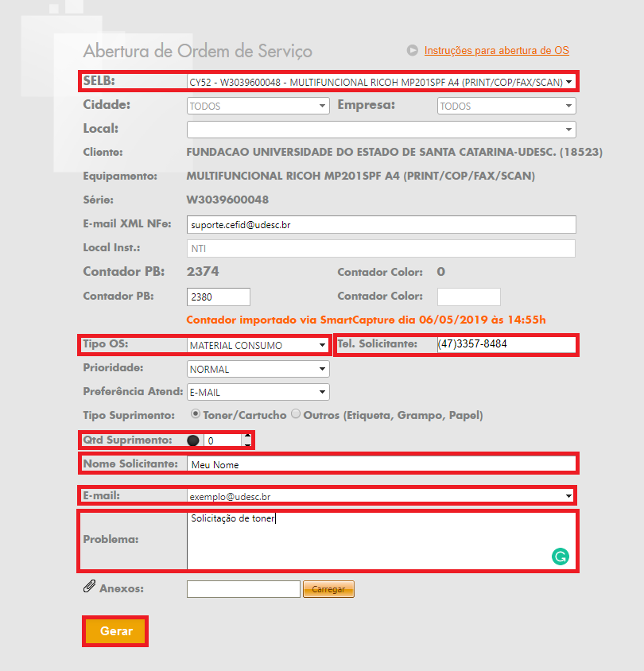The width and height of the screenshot is (644, 671).
Task: Increase Qtd Suprimento with the stepper arrows
Action: click(246, 436)
